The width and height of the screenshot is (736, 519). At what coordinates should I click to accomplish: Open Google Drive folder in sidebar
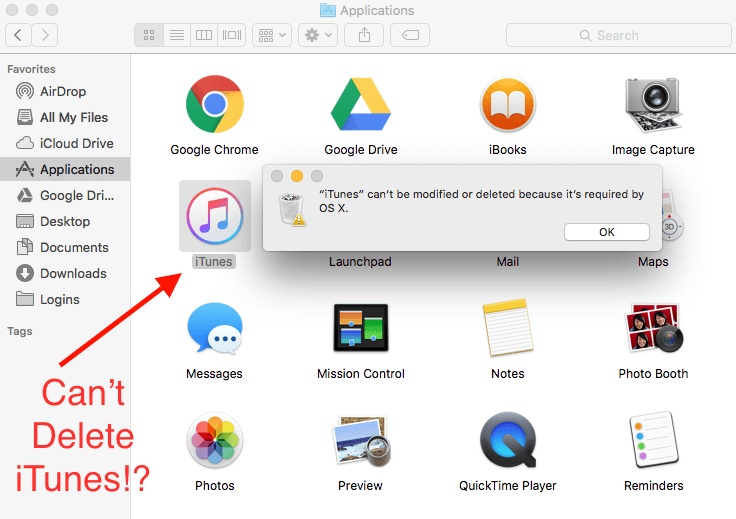pyautogui.click(x=65, y=195)
